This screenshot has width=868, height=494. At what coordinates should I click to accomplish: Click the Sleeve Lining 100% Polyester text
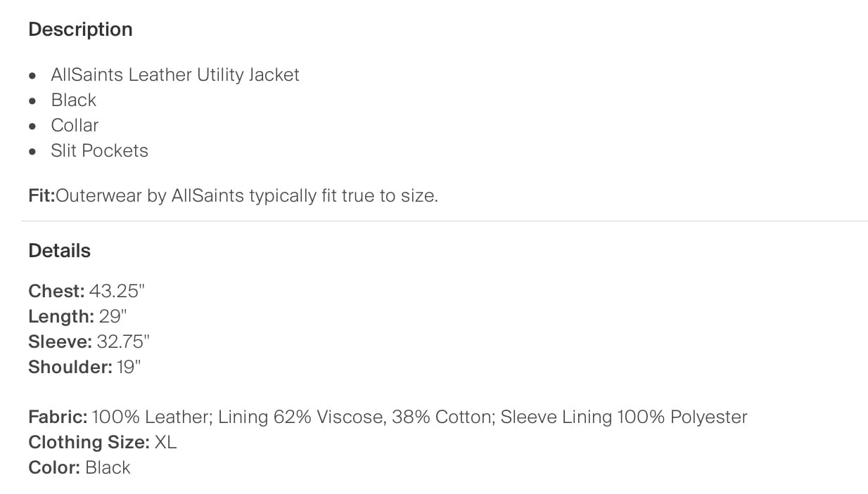(624, 417)
